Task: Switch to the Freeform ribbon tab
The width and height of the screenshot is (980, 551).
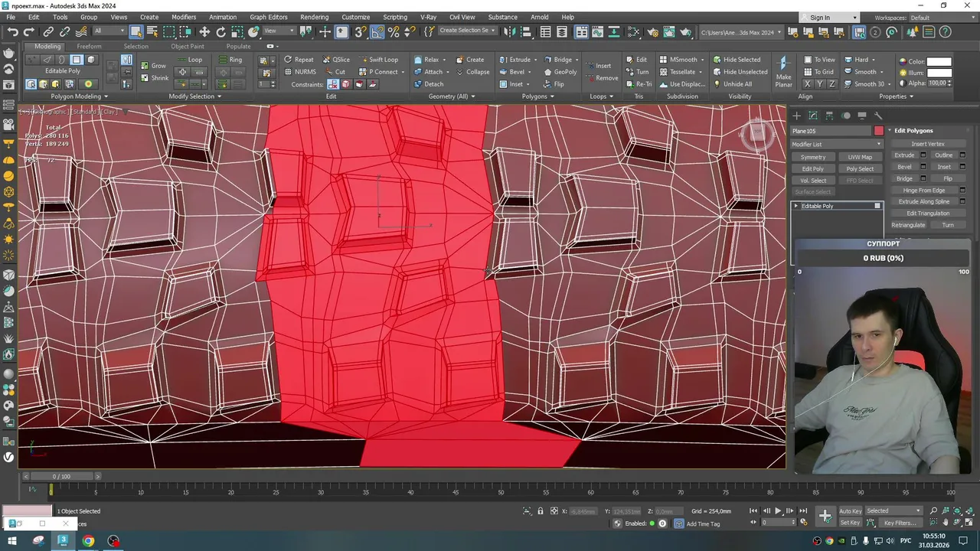Action: 89,46
